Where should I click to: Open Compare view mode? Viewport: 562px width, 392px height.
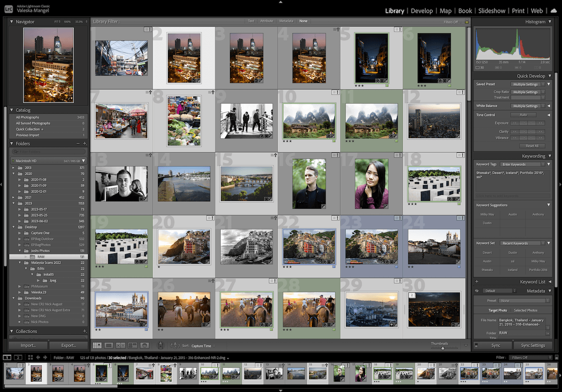click(x=120, y=345)
